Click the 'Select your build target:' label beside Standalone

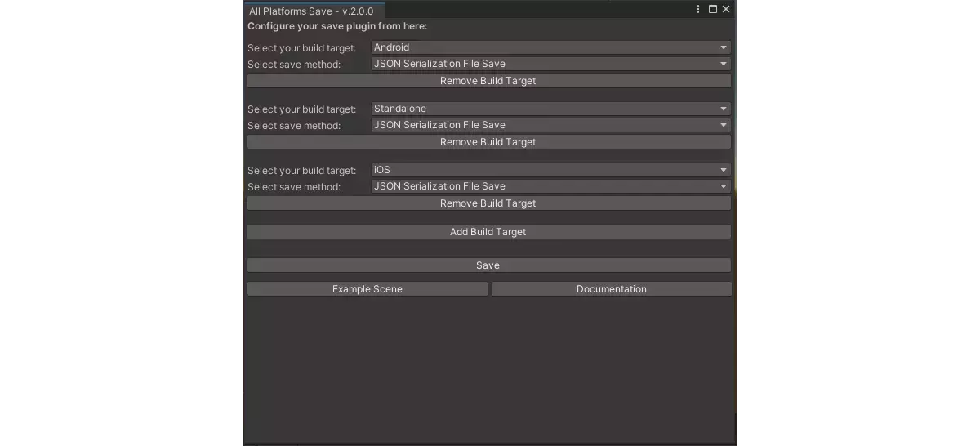(x=302, y=109)
